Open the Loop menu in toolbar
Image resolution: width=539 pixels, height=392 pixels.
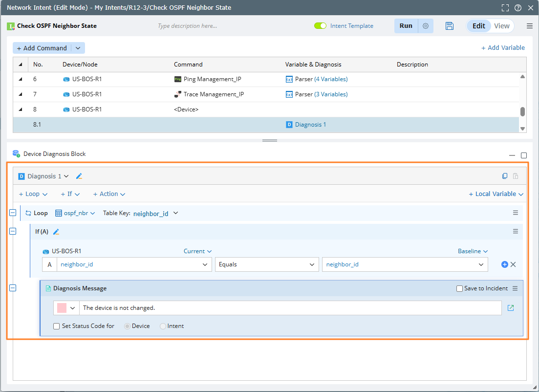(x=33, y=194)
